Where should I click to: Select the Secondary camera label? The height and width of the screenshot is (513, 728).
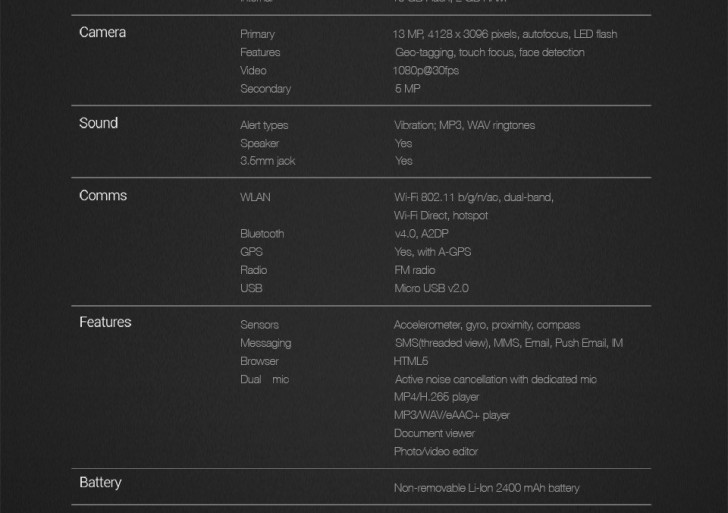pos(265,89)
